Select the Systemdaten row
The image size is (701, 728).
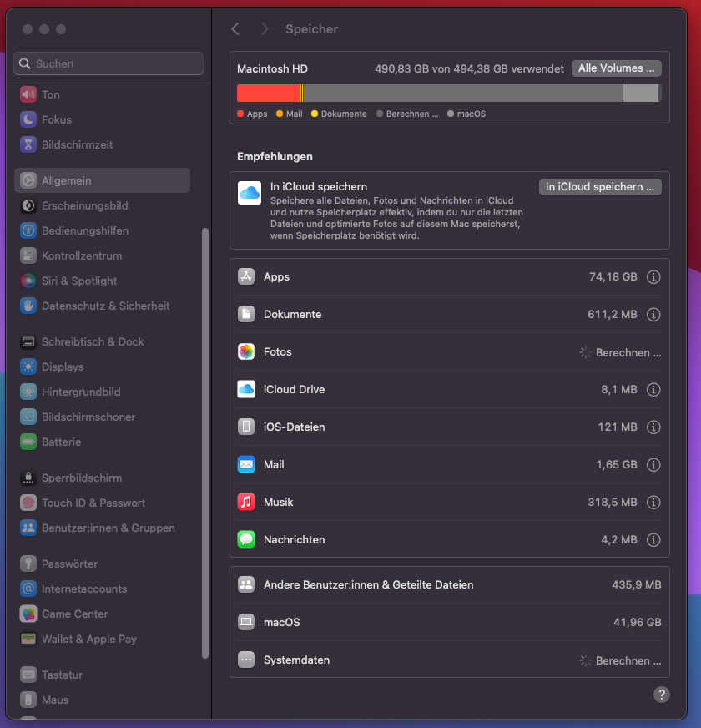(x=449, y=660)
